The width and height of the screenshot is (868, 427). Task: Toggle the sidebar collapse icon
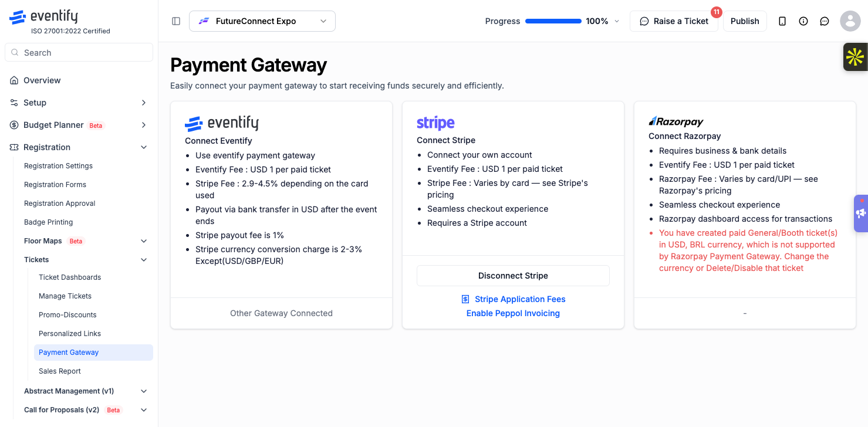point(176,21)
